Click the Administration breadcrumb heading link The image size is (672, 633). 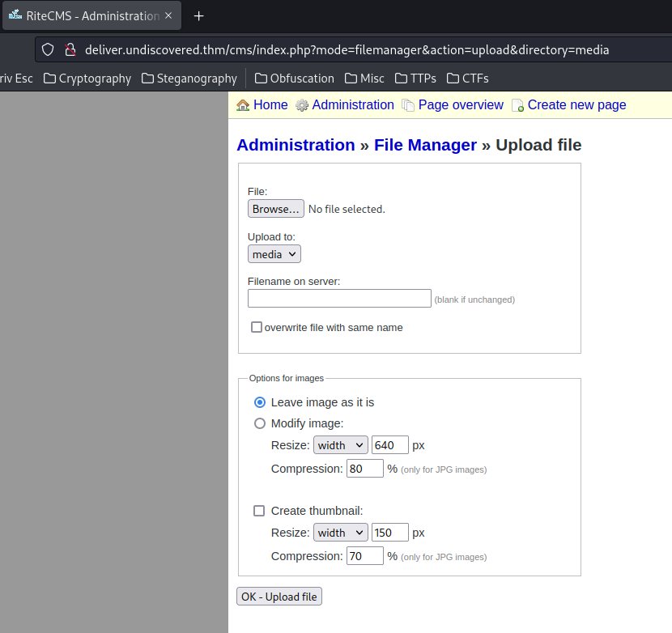coord(296,145)
